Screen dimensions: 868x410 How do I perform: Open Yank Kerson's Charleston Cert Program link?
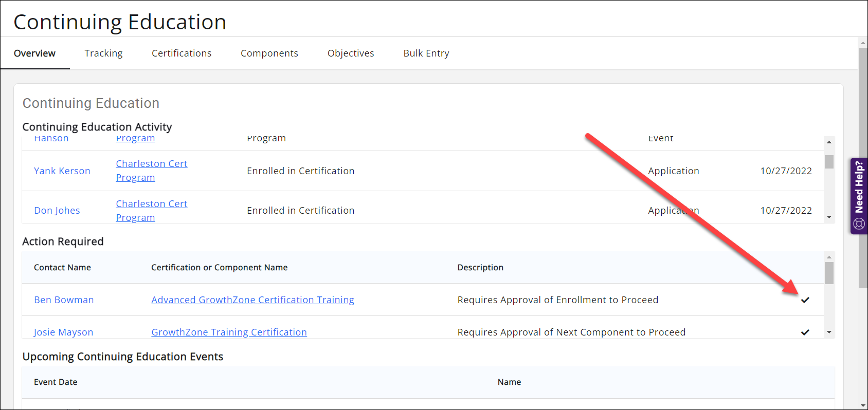pos(151,164)
